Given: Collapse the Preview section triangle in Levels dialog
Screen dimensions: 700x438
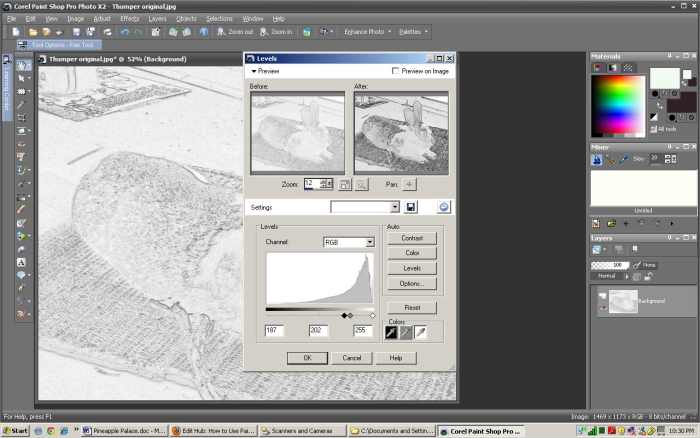Looking at the screenshot, I should click(254, 71).
